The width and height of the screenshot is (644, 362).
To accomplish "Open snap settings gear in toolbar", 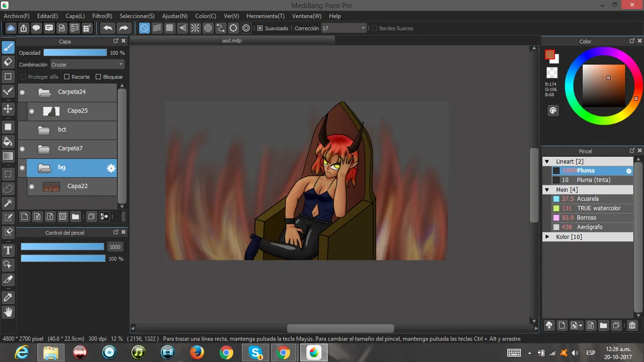I will click(246, 28).
